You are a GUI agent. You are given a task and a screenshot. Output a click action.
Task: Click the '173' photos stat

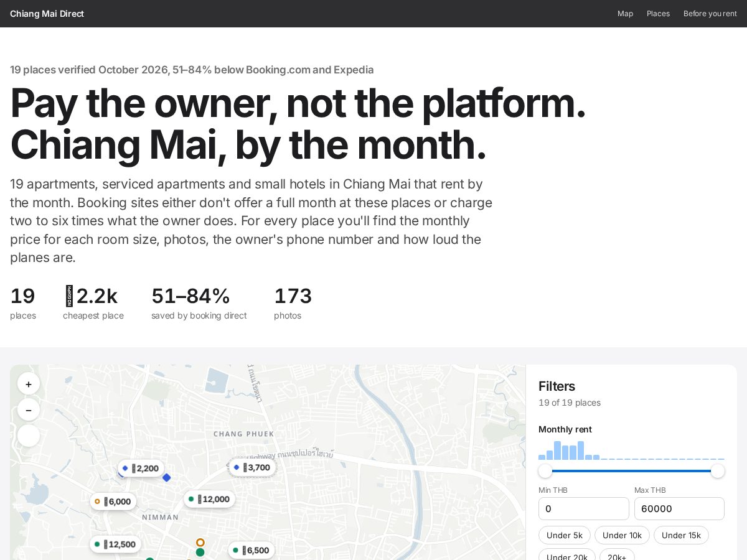point(293,296)
